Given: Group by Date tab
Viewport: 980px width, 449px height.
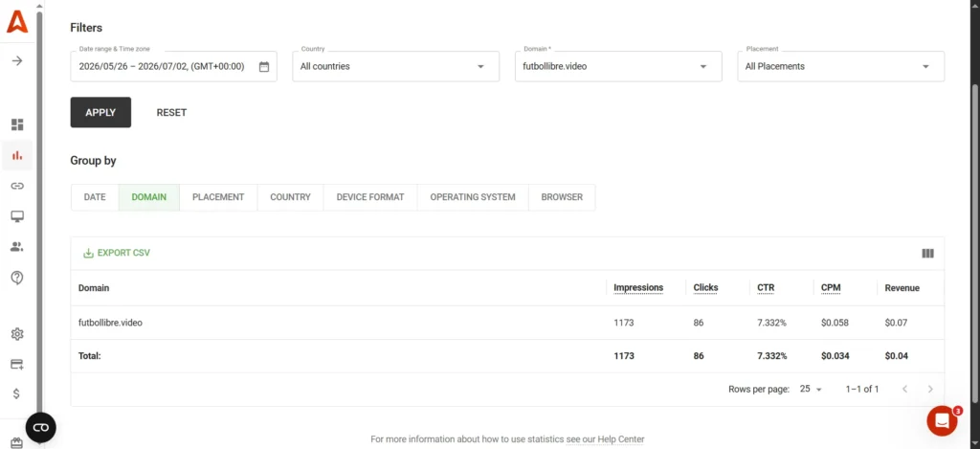Looking at the screenshot, I should [95, 197].
